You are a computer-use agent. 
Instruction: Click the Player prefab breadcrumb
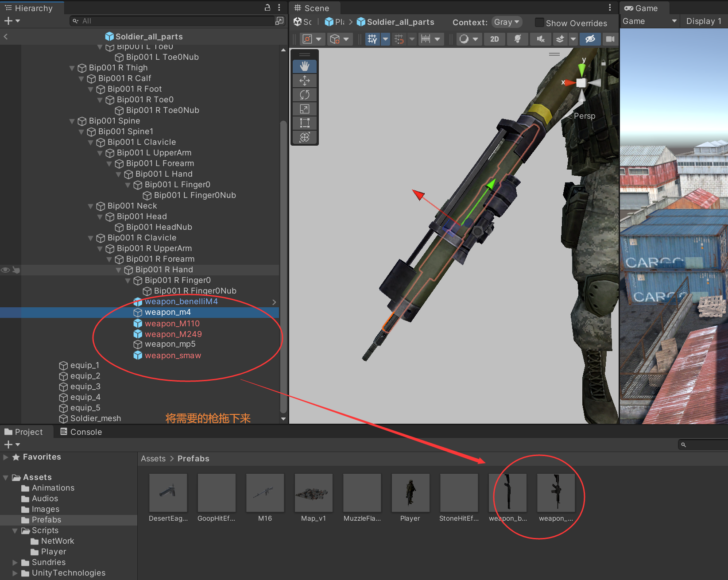(334, 22)
